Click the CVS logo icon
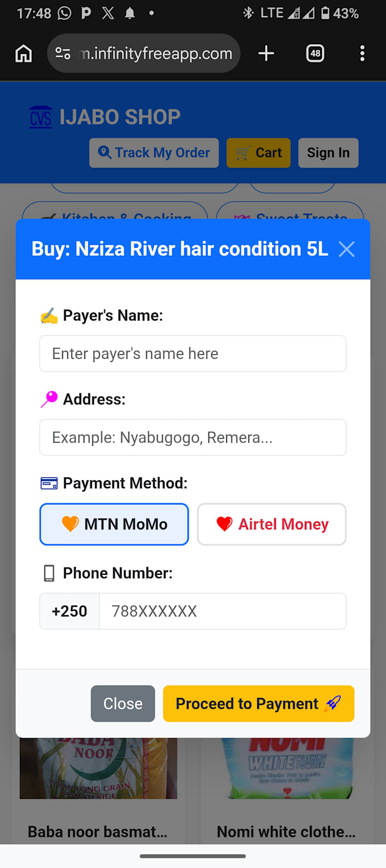The width and height of the screenshot is (386, 868). [x=41, y=117]
